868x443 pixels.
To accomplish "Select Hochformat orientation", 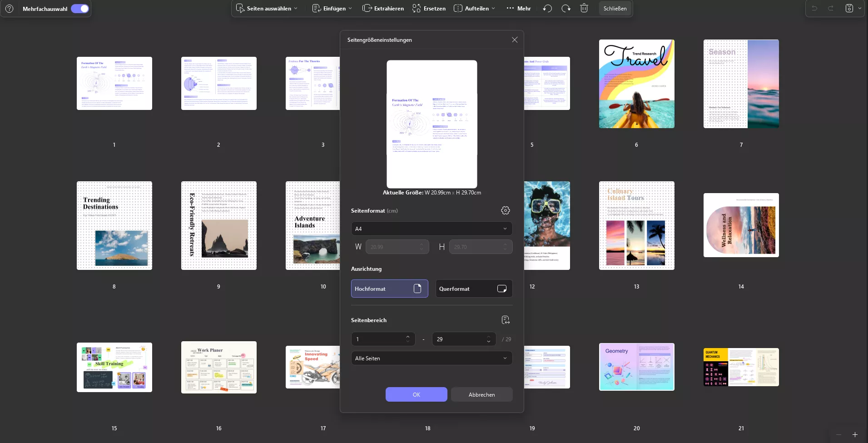I will coord(389,289).
